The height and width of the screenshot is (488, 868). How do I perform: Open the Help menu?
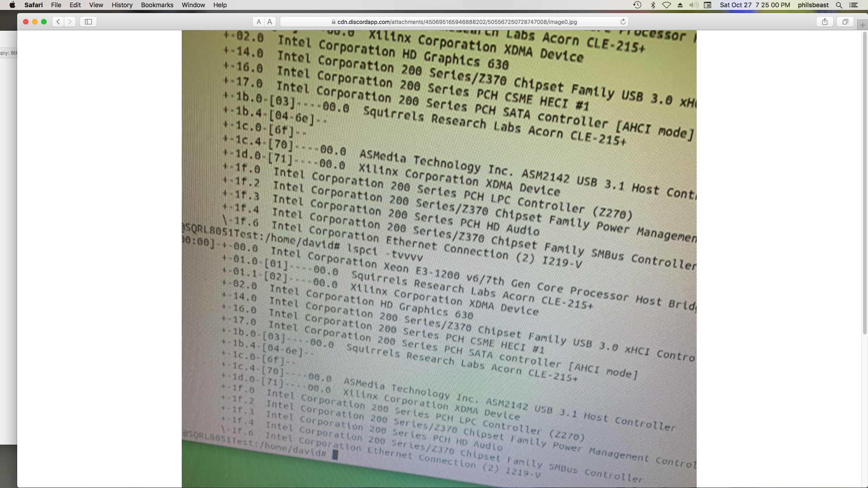click(220, 5)
